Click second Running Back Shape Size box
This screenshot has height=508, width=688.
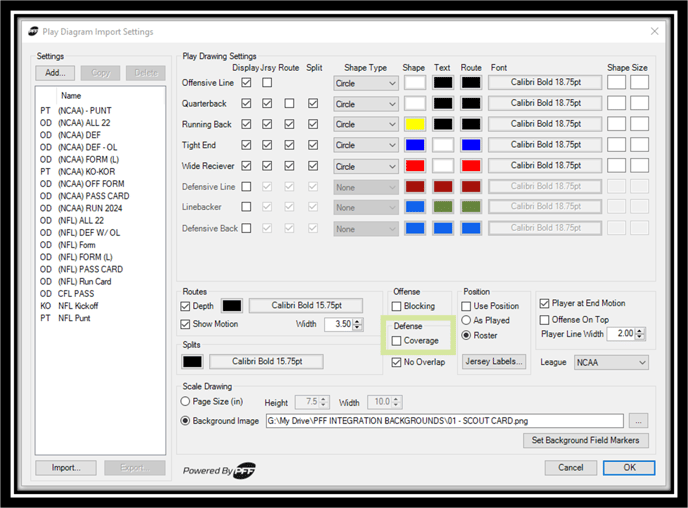pos(639,124)
